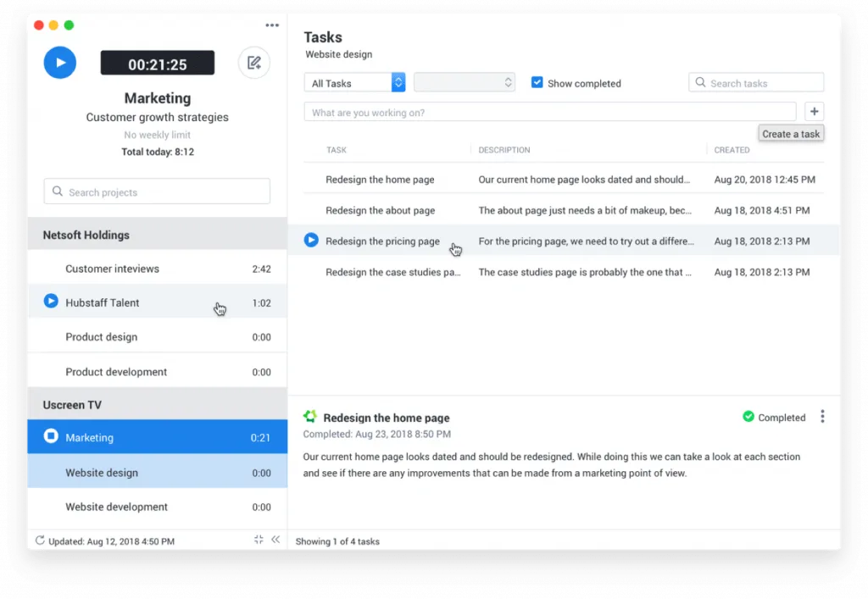Screen dimensions: 868x599
Task: Click the pricing page description text
Action: click(587, 241)
